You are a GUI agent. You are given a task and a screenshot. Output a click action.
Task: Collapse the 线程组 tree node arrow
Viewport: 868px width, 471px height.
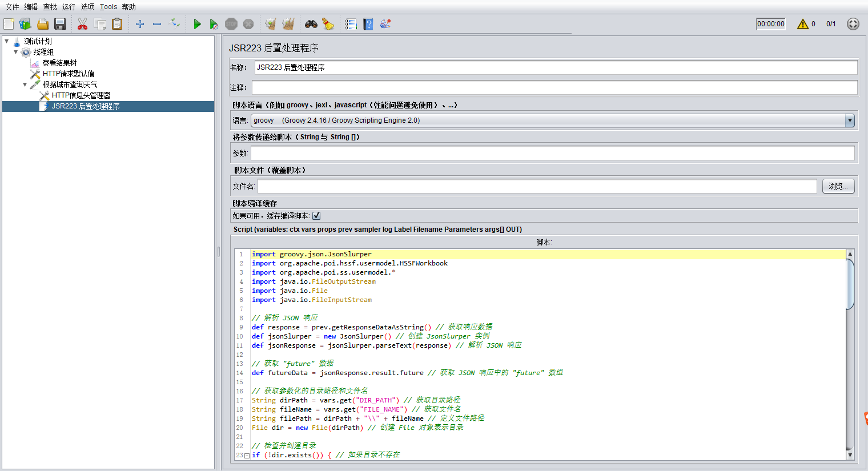[x=16, y=52]
